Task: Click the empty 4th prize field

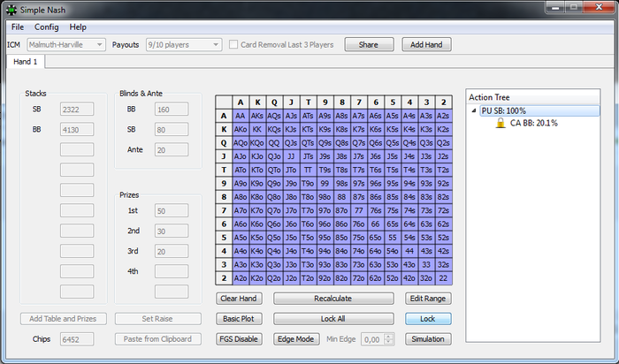Action: pos(172,271)
